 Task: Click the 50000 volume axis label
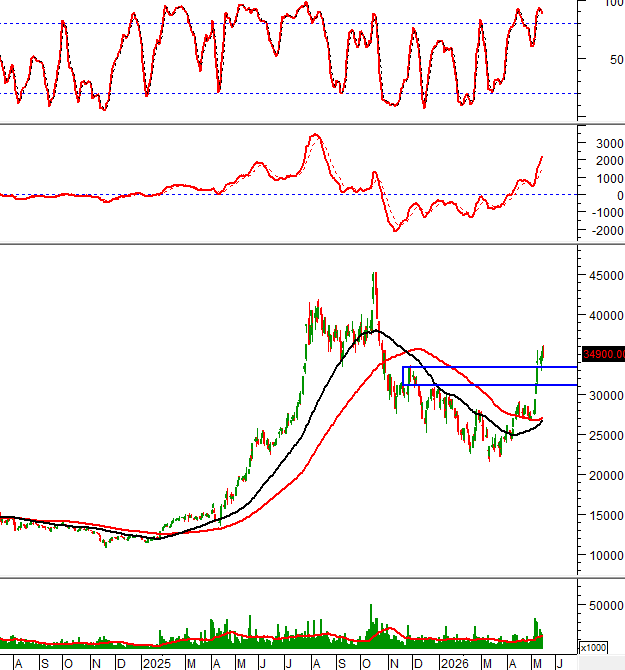(606, 605)
